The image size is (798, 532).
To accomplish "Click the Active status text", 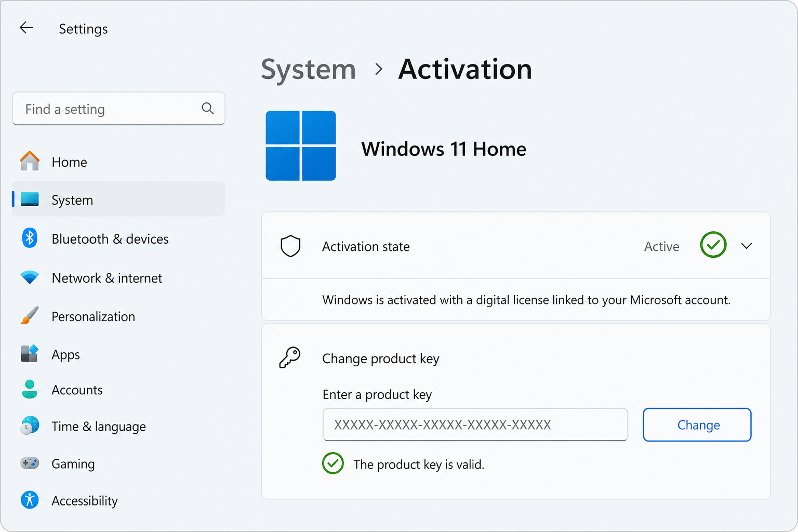I will 661,246.
